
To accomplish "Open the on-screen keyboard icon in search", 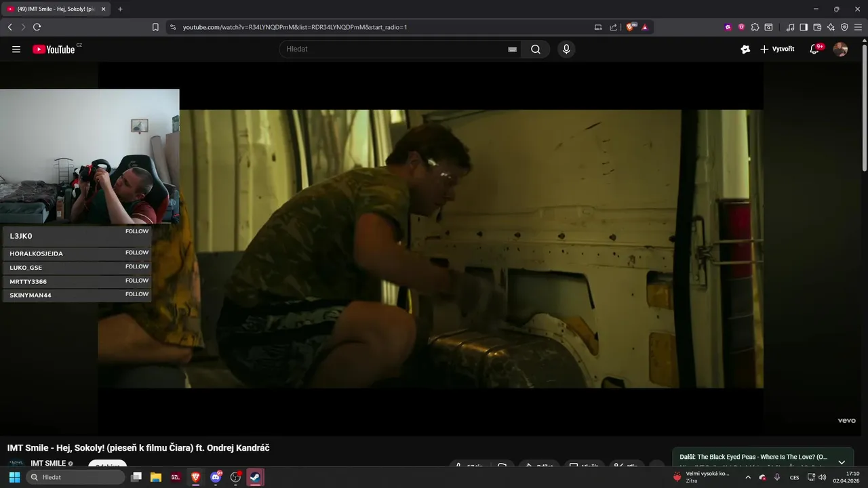I will (512, 49).
